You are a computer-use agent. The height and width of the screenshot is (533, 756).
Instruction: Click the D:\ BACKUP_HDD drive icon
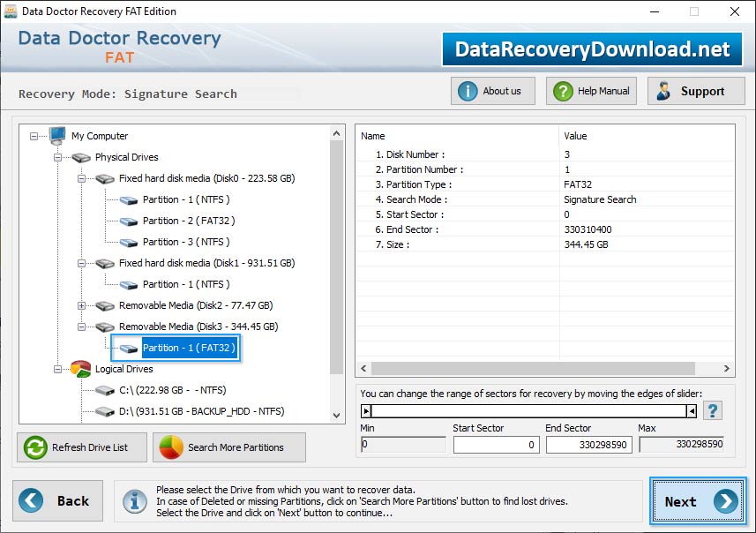105,412
